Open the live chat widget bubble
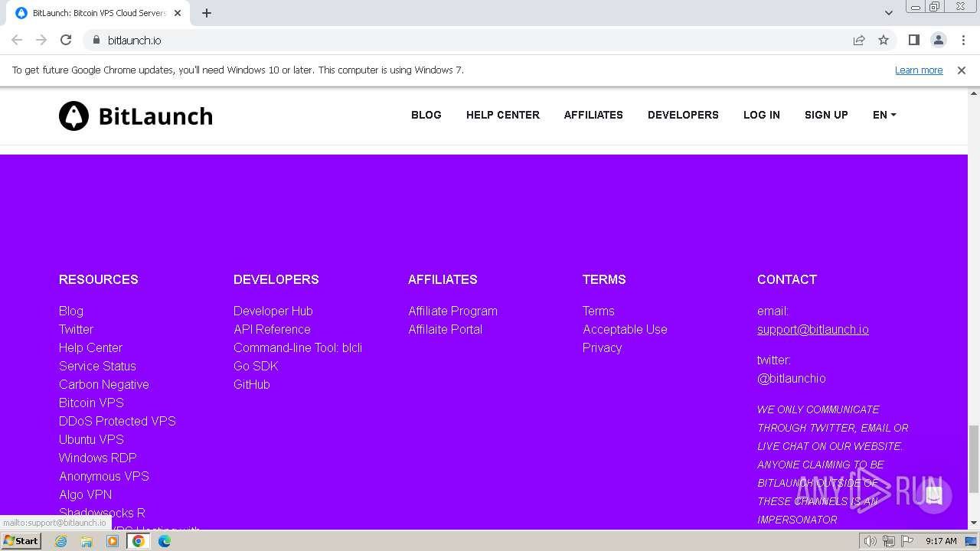This screenshot has width=980, height=551. [x=933, y=495]
